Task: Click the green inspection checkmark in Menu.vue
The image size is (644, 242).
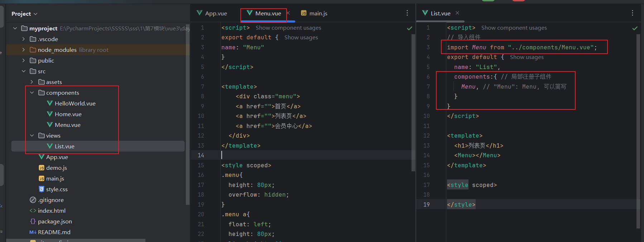Action: coord(409,28)
